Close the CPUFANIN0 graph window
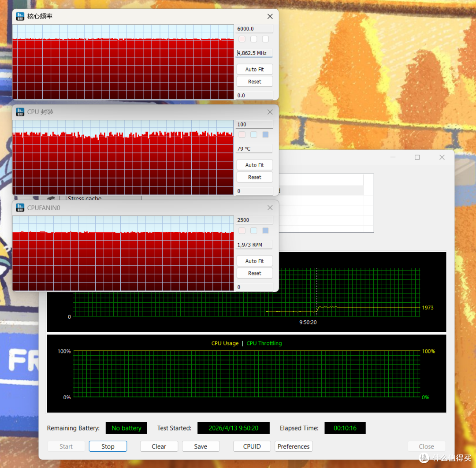The width and height of the screenshot is (476, 468). tap(270, 208)
